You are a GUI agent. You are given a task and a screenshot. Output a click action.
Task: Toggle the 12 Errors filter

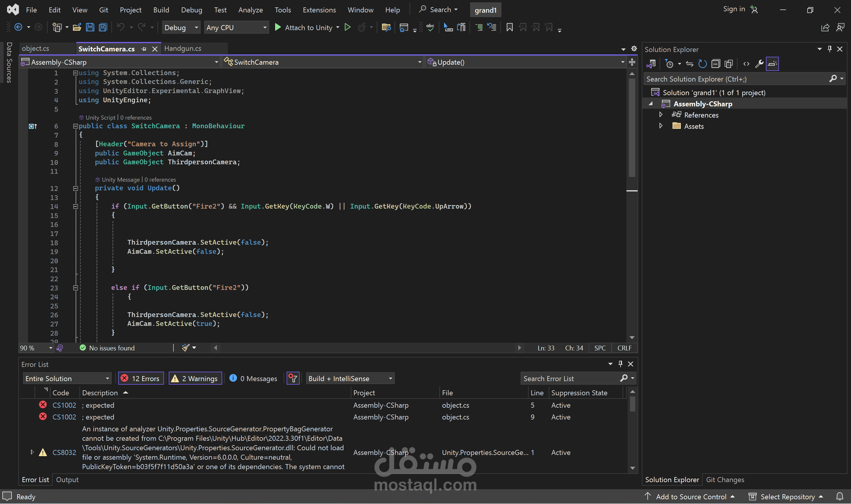coord(141,378)
